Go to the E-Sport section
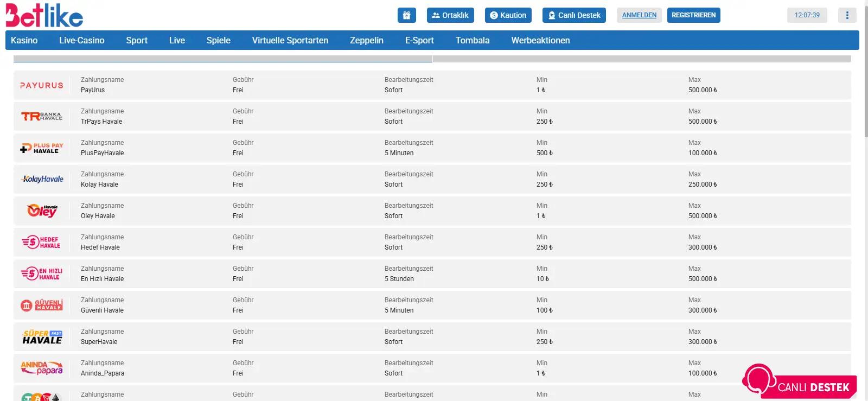The image size is (868, 401). click(x=419, y=40)
